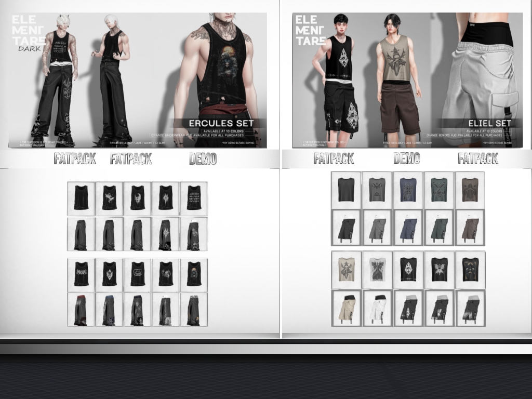Select Ercules tank with metal band logo

[81, 275]
